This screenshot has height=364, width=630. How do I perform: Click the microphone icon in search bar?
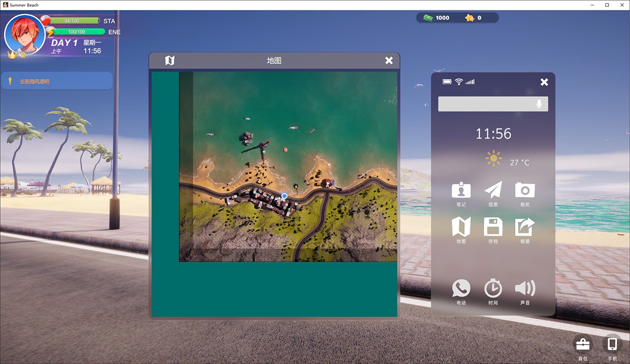(539, 104)
